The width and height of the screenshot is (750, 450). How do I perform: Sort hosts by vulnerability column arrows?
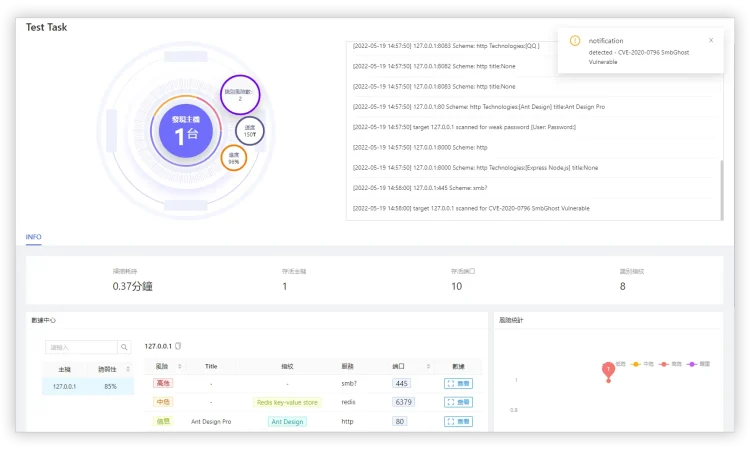(x=128, y=369)
